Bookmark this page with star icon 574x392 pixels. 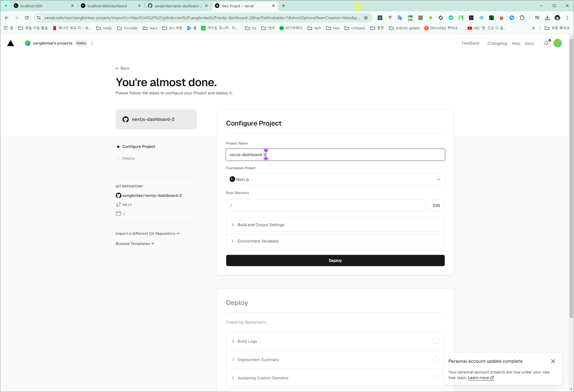(x=366, y=18)
